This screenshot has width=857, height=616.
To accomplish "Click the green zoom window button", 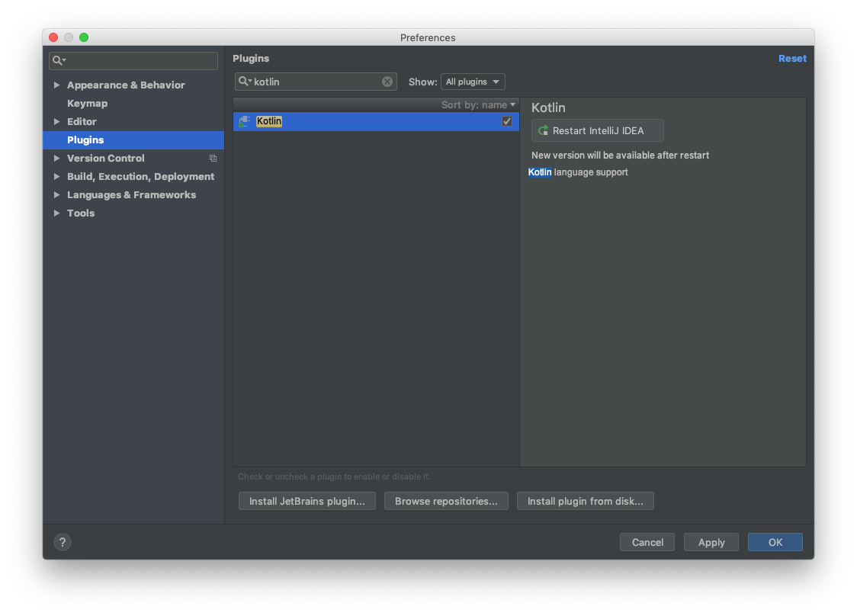I will [x=84, y=37].
